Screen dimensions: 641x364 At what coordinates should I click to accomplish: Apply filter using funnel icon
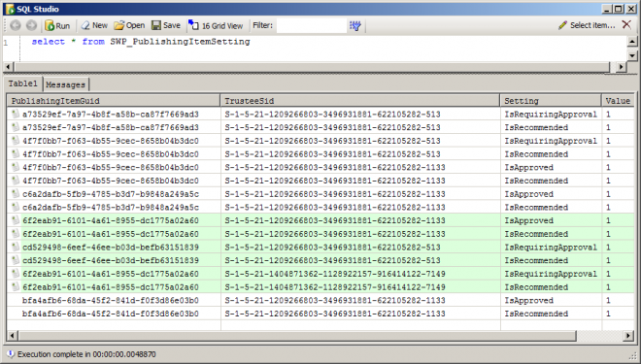355,26
